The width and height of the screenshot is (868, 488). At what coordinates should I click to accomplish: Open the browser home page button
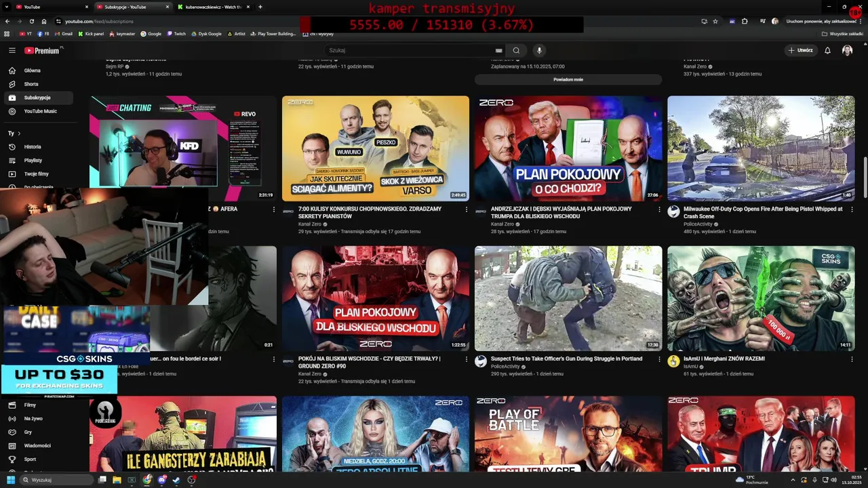(44, 21)
